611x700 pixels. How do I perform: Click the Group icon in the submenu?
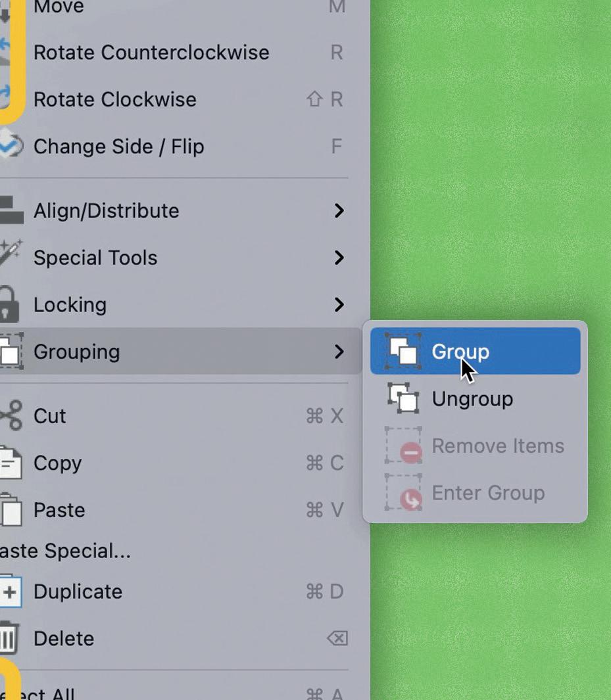[x=403, y=351]
